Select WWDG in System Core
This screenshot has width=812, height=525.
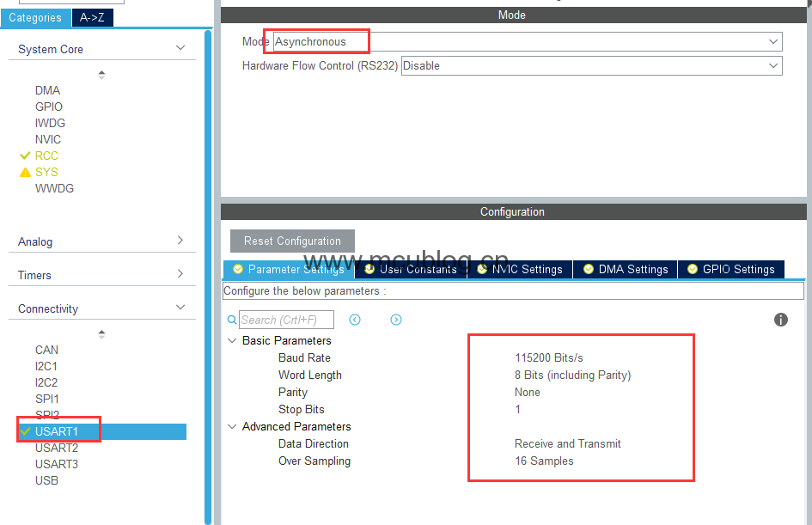(x=54, y=188)
